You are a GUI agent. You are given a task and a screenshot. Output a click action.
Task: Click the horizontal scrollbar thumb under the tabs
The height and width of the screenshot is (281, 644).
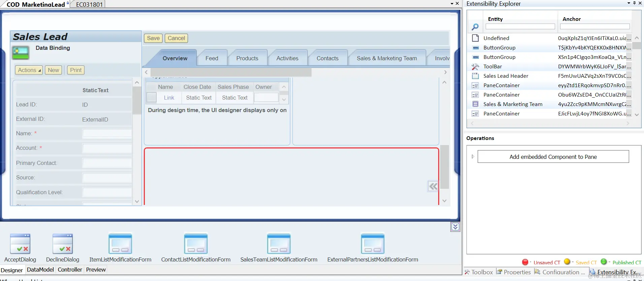click(231, 72)
